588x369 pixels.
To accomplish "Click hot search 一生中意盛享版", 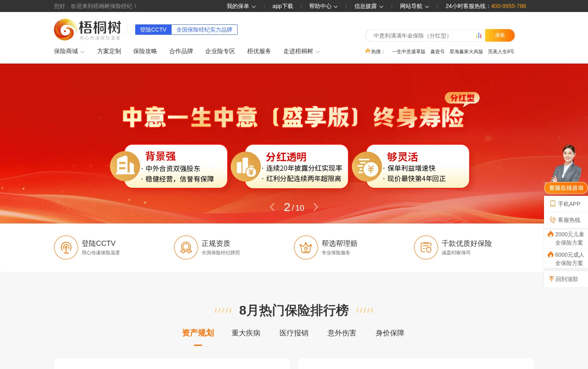I will click(x=409, y=52).
